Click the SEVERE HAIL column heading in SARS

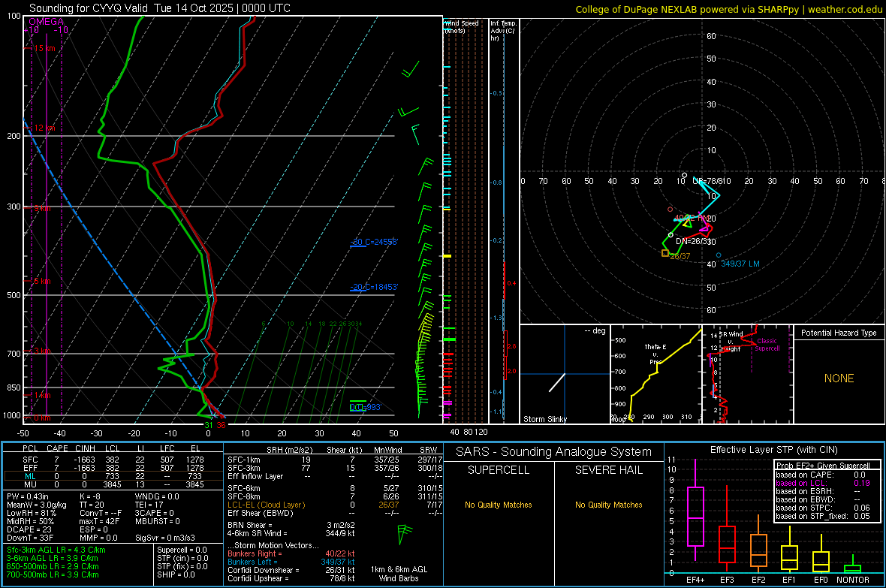[x=608, y=470]
